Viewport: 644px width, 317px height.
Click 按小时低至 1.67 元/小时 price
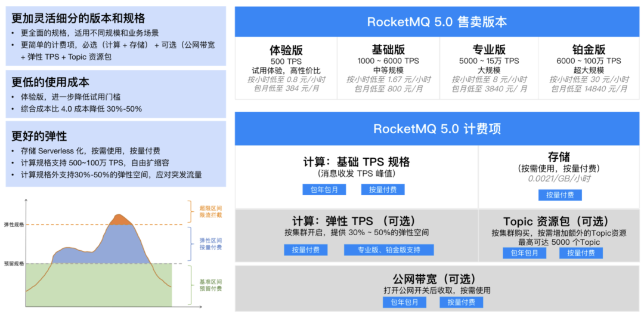[388, 79]
